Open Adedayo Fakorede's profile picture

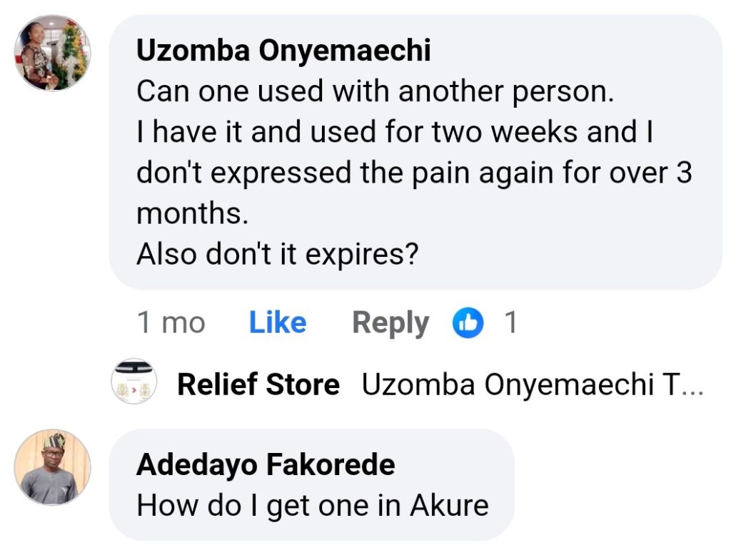pyautogui.click(x=53, y=467)
